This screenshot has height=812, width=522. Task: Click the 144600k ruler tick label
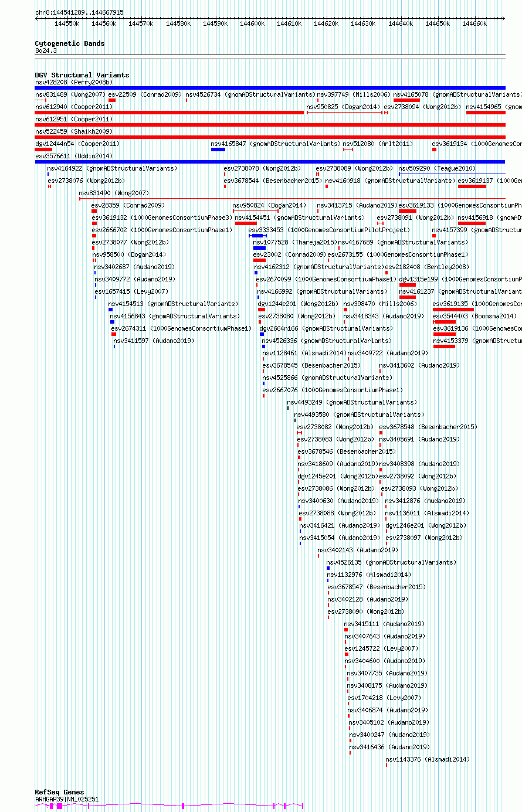(253, 23)
